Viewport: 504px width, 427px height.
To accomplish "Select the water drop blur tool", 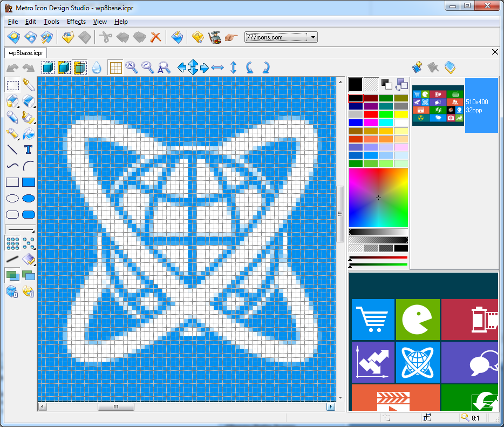I will pos(97,68).
